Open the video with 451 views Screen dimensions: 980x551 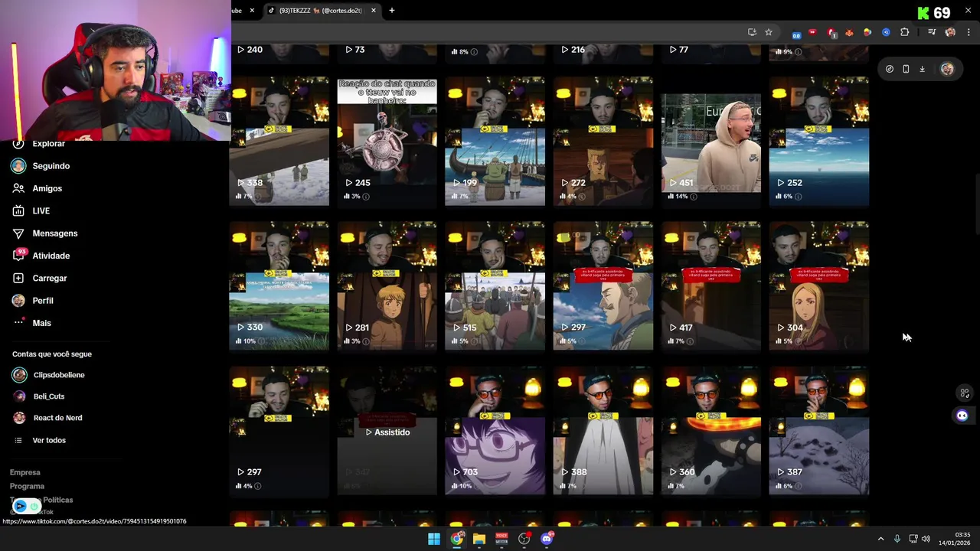[710, 142]
